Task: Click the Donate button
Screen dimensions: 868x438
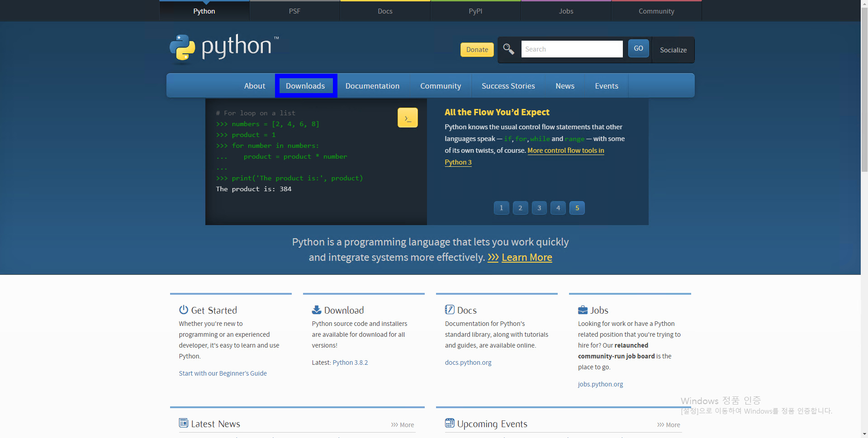Action: click(x=477, y=49)
